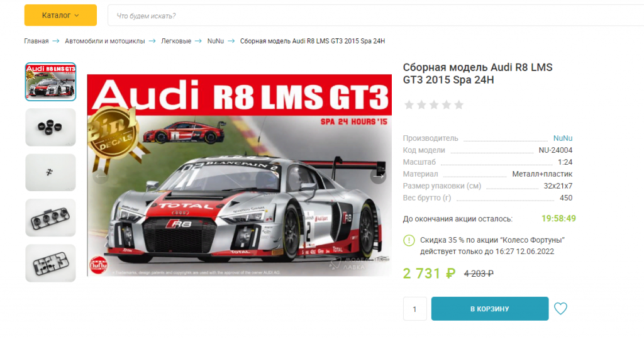Click the quantity input field
The width and height of the screenshot is (644, 339).
[x=415, y=309]
